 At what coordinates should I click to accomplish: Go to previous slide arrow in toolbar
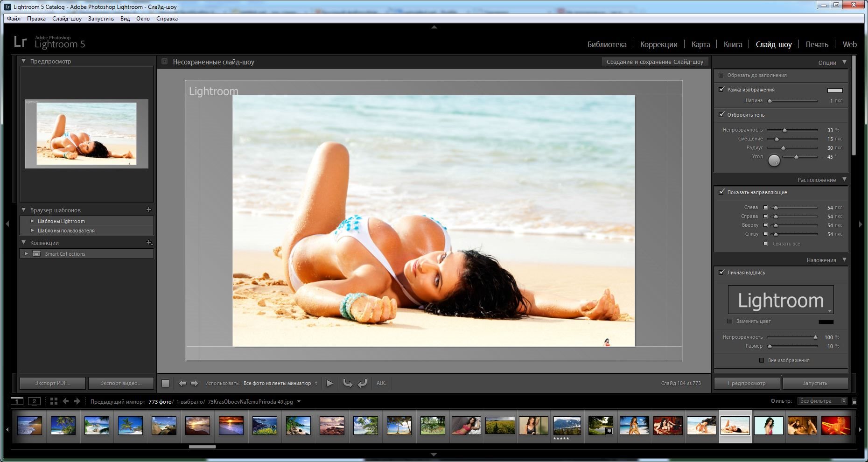[x=182, y=383]
